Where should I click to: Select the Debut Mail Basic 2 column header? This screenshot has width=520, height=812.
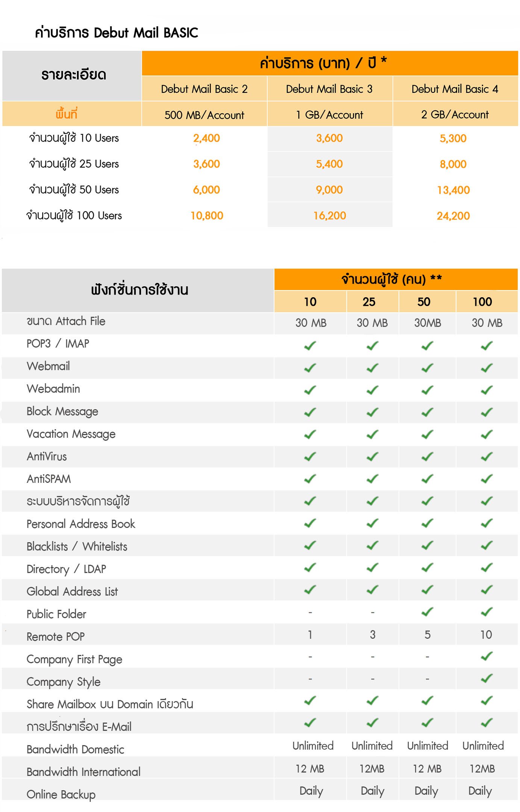[204, 89]
